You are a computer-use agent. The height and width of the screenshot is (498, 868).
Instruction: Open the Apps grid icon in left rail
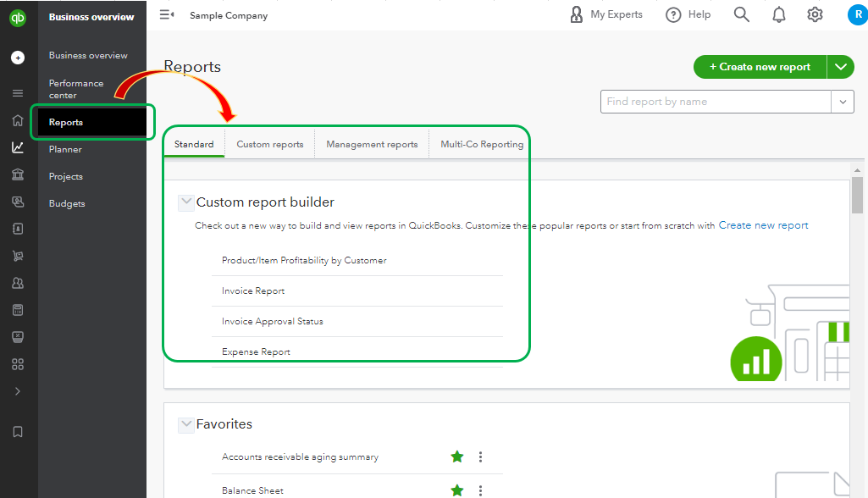coord(18,364)
